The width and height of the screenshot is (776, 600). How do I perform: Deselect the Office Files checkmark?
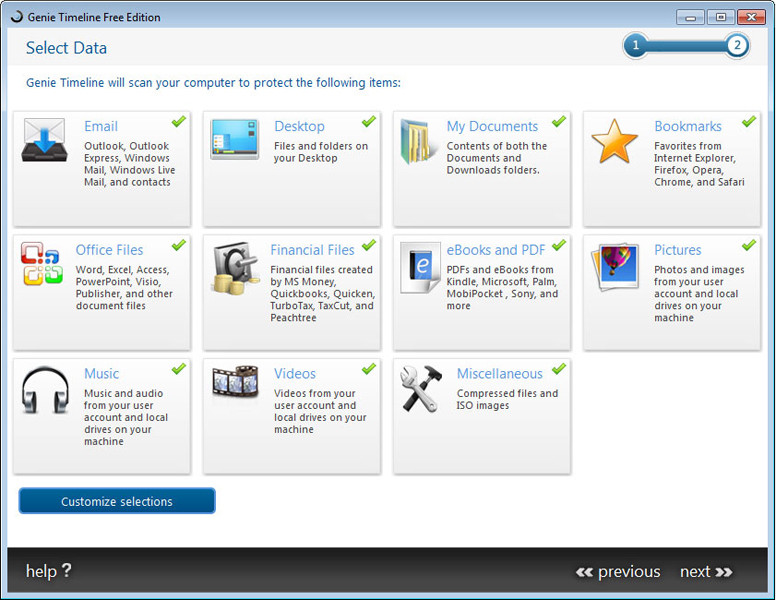[x=179, y=245]
